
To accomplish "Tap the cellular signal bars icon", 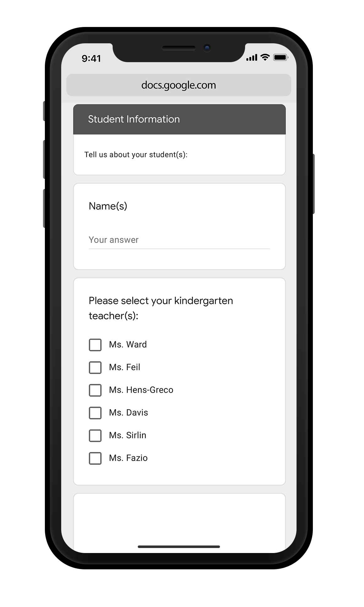I will click(x=252, y=57).
